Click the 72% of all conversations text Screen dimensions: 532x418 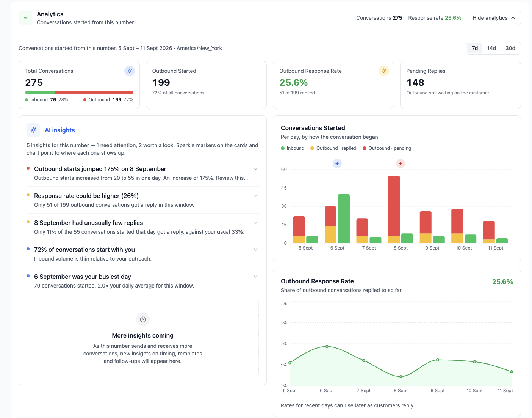[178, 93]
